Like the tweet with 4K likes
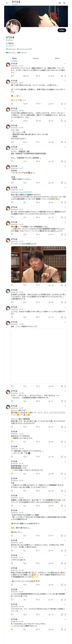Image resolution: width=72 pixels, height=644 pixels. (37, 76)
